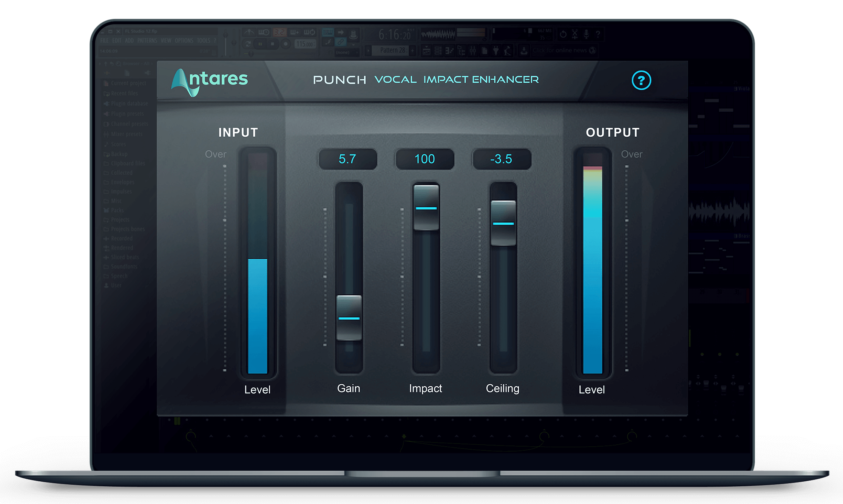
Task: Open the Punch plugin help question mark
Action: coord(641,80)
